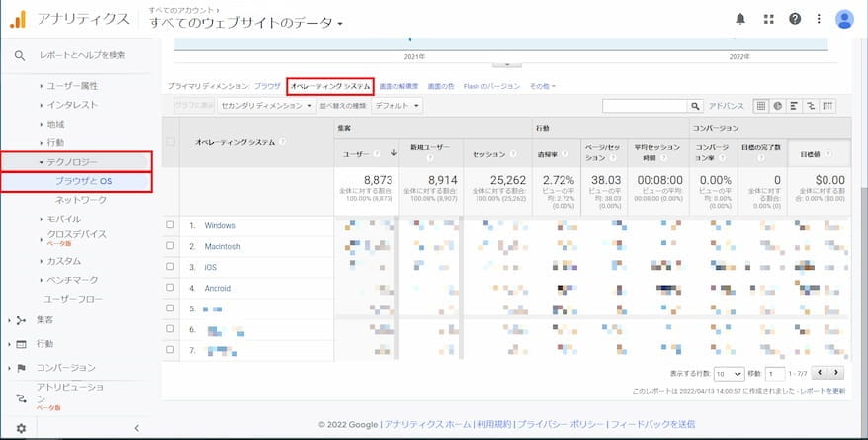
Task: Tick the Macintosh row checkbox
Action: pyautogui.click(x=170, y=246)
